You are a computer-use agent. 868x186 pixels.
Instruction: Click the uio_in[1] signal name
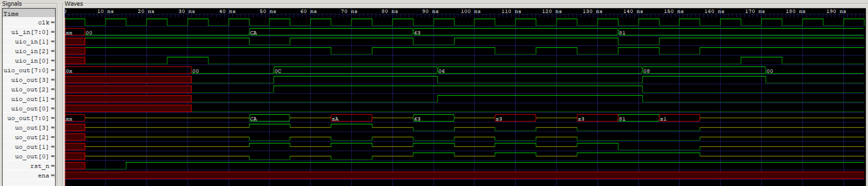pos(32,42)
